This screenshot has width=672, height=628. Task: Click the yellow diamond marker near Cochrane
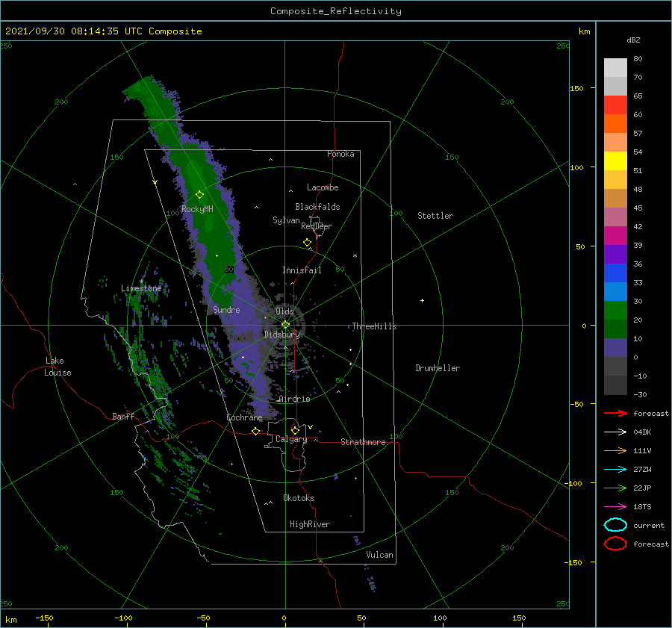(x=256, y=431)
